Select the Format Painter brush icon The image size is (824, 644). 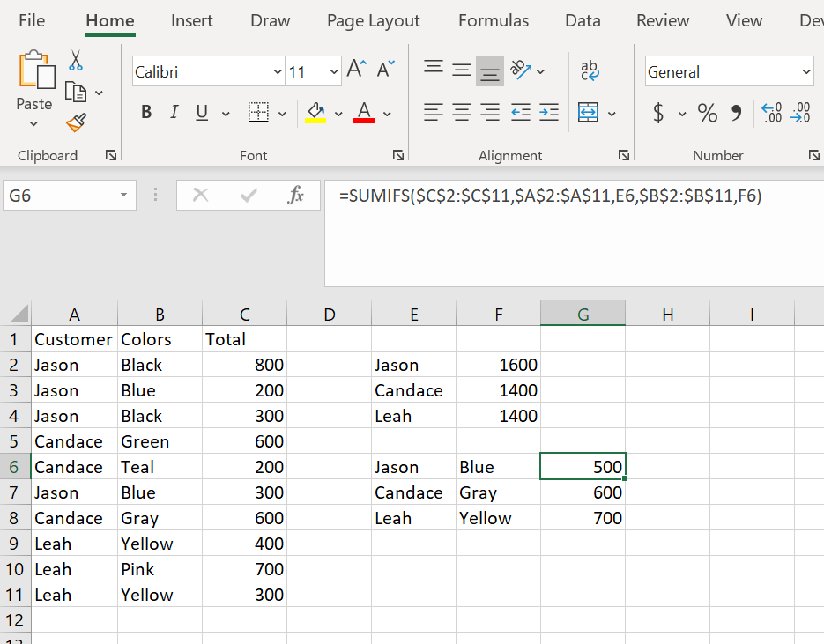click(77, 122)
